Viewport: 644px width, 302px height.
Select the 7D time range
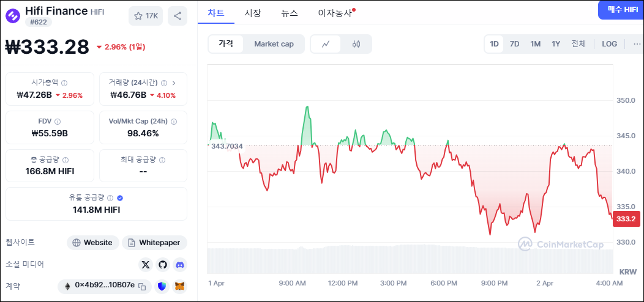[x=515, y=44]
